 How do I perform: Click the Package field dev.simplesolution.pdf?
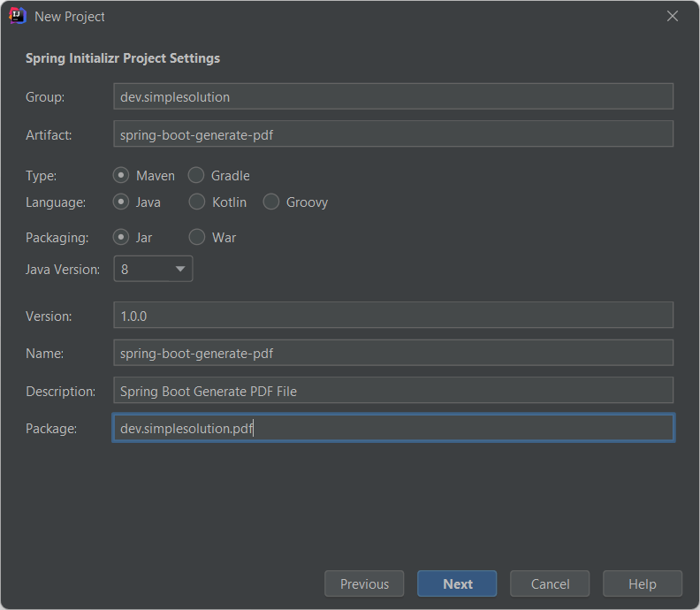(x=393, y=428)
